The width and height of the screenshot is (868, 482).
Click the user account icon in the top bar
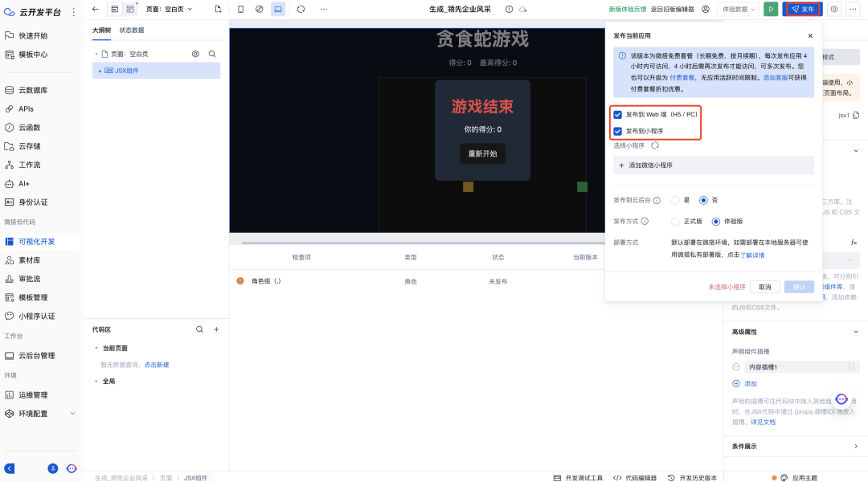706,9
